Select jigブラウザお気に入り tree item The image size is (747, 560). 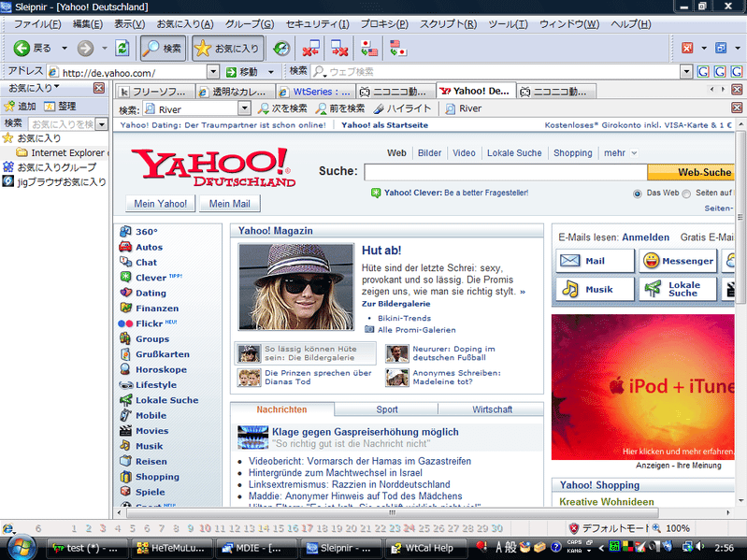pos(54,182)
